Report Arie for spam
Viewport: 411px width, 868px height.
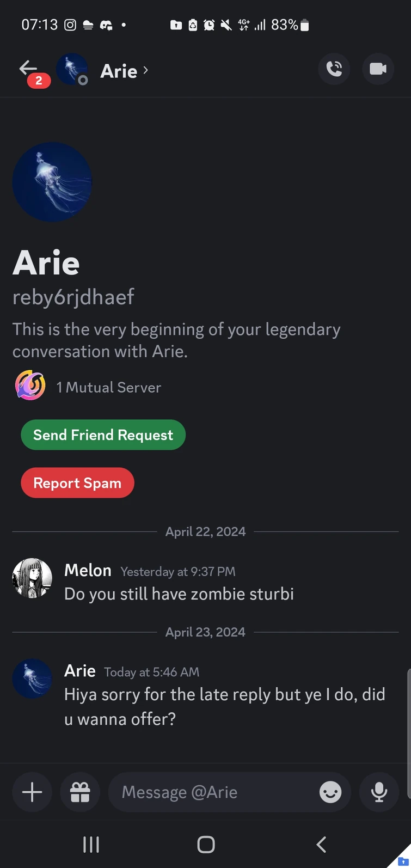tap(77, 482)
